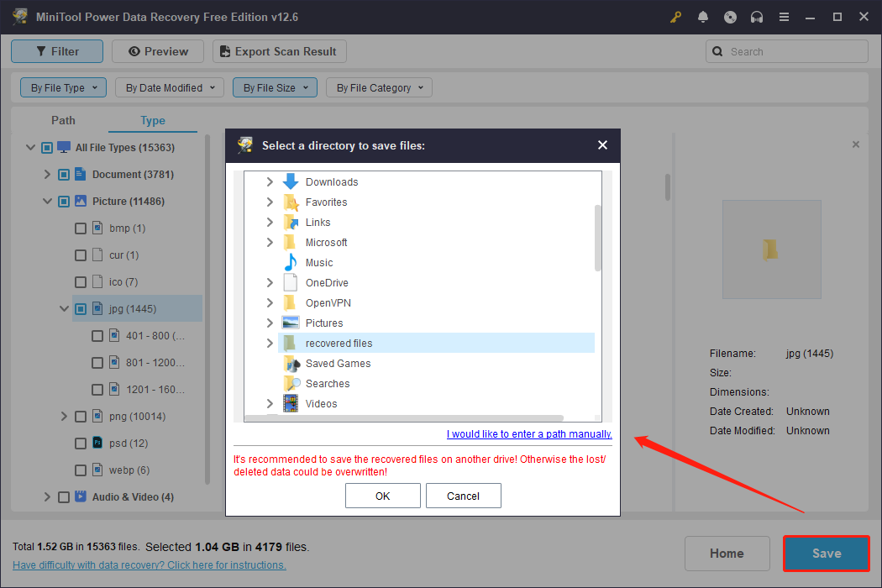This screenshot has width=882, height=588.
Task: Click the search magnifier icon
Action: pos(717,51)
